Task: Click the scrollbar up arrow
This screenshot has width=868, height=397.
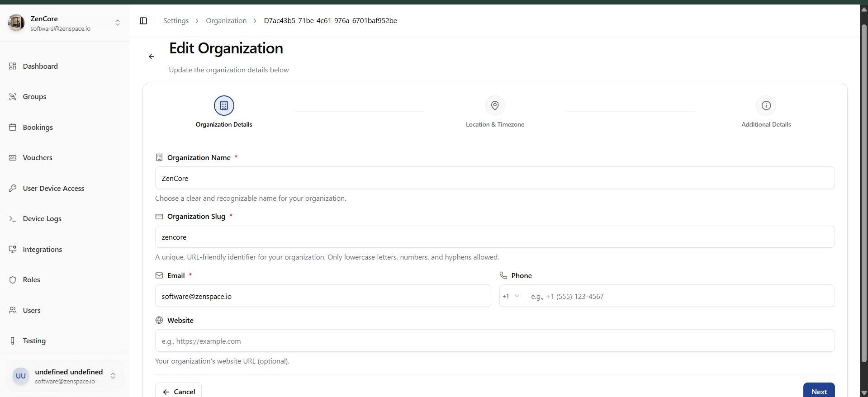Action: click(x=864, y=9)
